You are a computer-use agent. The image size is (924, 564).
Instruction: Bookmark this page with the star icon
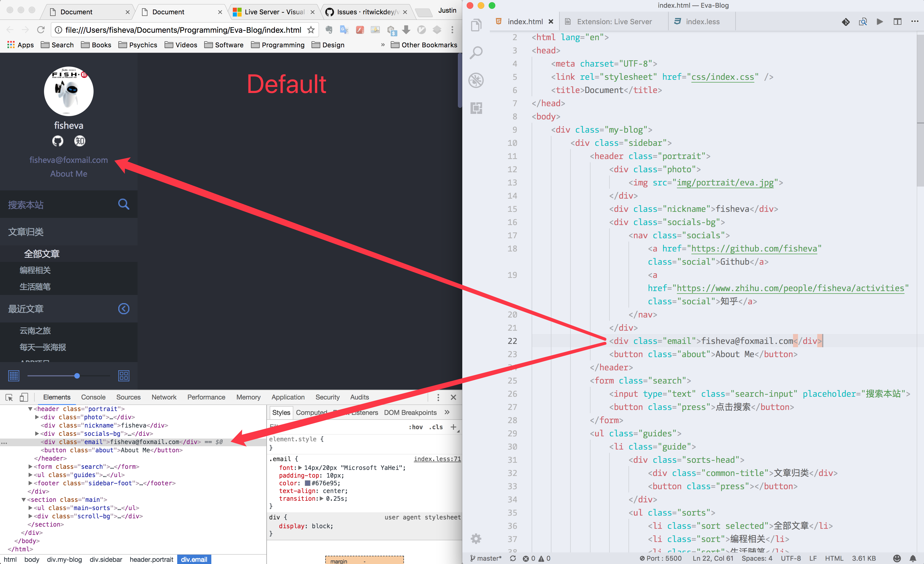click(311, 30)
